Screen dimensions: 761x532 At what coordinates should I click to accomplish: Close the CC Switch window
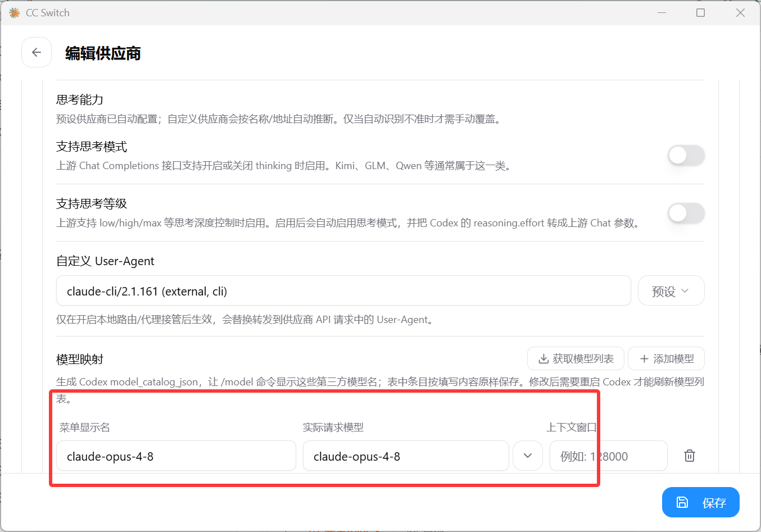[x=740, y=12]
